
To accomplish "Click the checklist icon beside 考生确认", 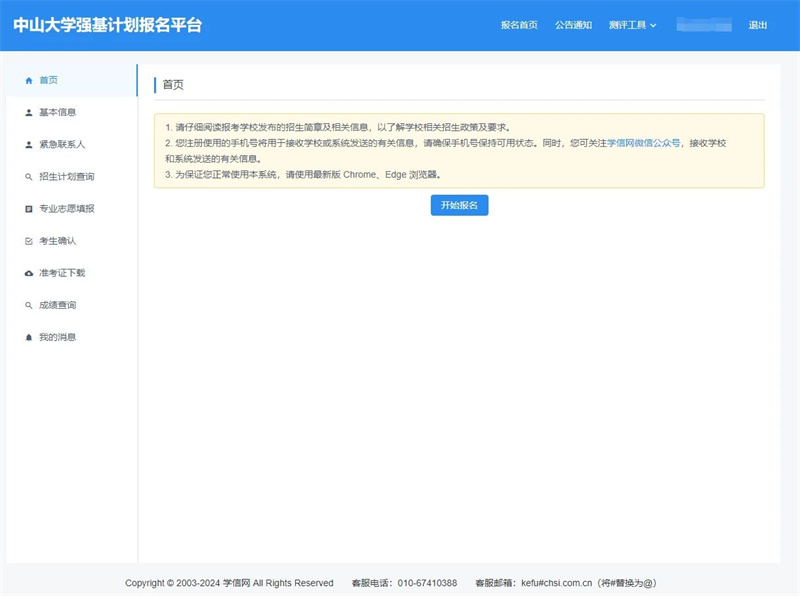I will (29, 241).
